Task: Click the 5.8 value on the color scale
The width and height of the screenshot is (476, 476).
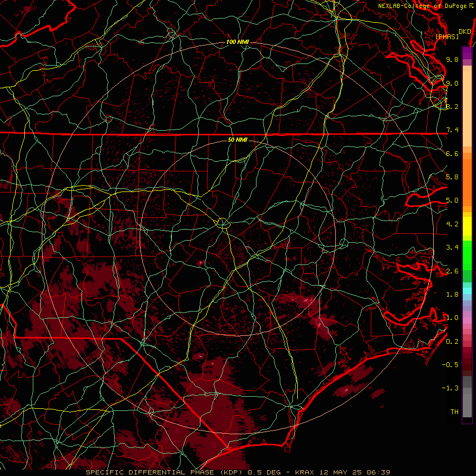Action: [452, 177]
